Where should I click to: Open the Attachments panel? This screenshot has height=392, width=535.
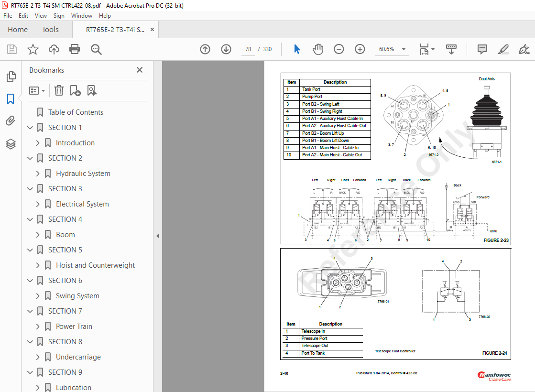coord(11,121)
